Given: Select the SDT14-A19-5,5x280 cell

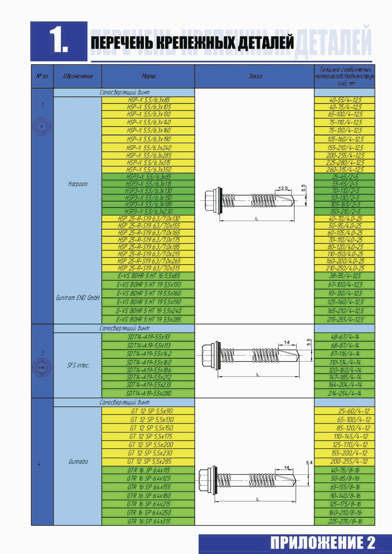Looking at the screenshot, I should point(148,393).
